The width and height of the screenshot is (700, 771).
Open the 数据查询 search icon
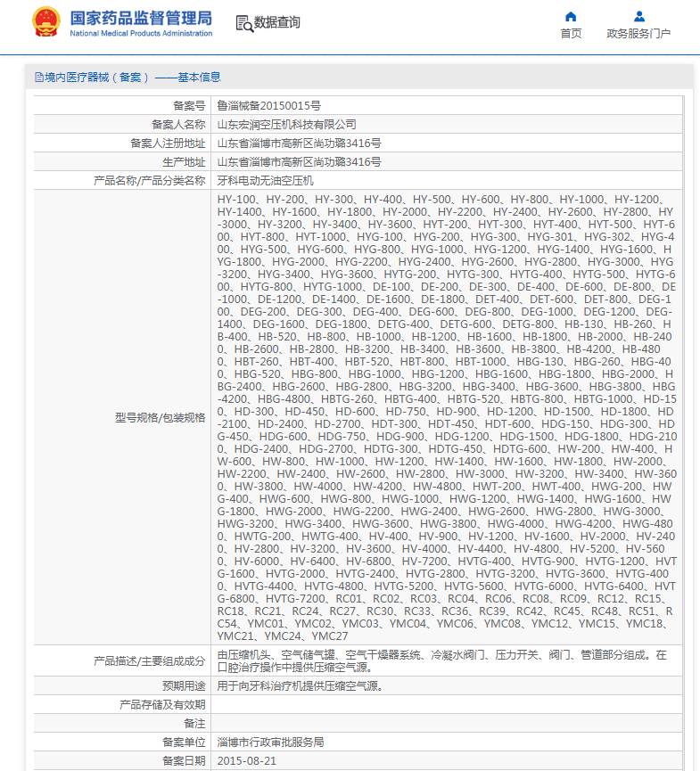pyautogui.click(x=244, y=23)
